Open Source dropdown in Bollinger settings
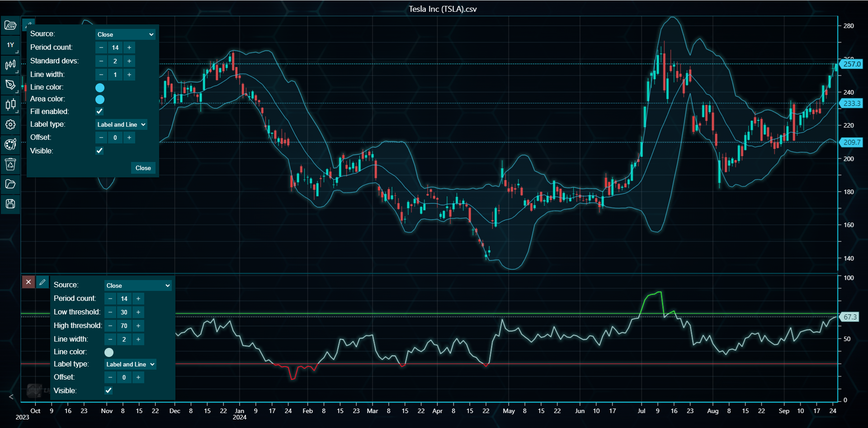868x428 pixels. 125,34
